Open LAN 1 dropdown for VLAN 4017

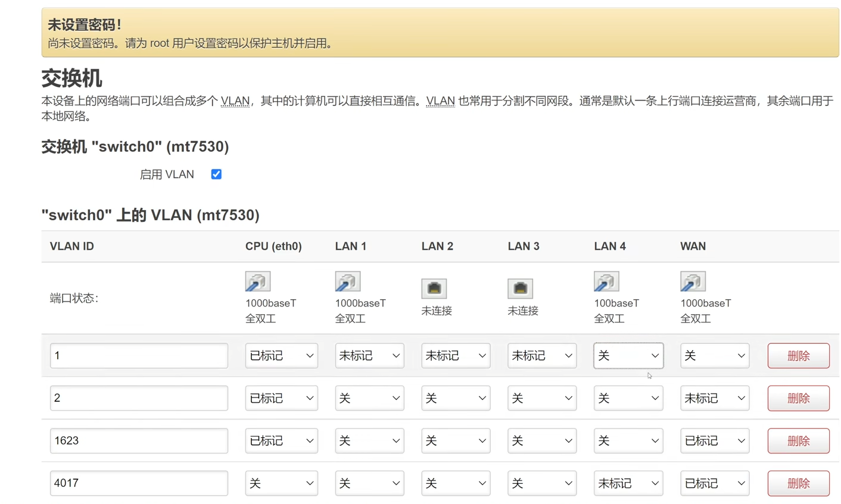(370, 483)
